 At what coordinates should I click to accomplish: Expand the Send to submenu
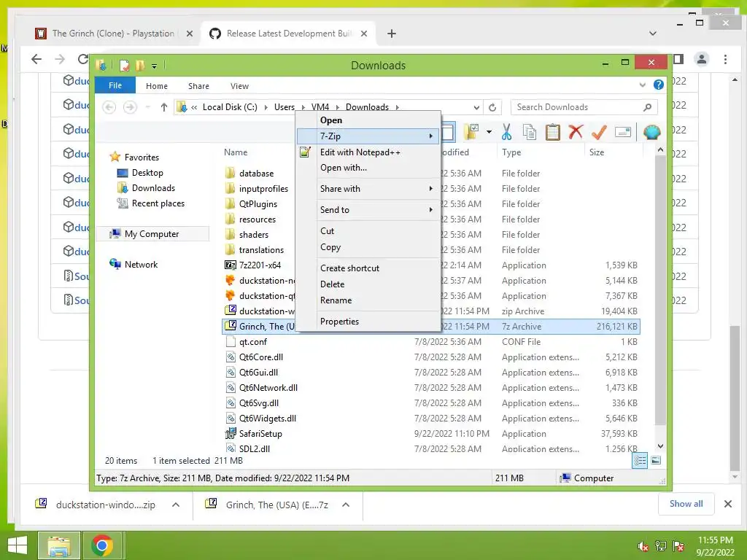click(368, 209)
